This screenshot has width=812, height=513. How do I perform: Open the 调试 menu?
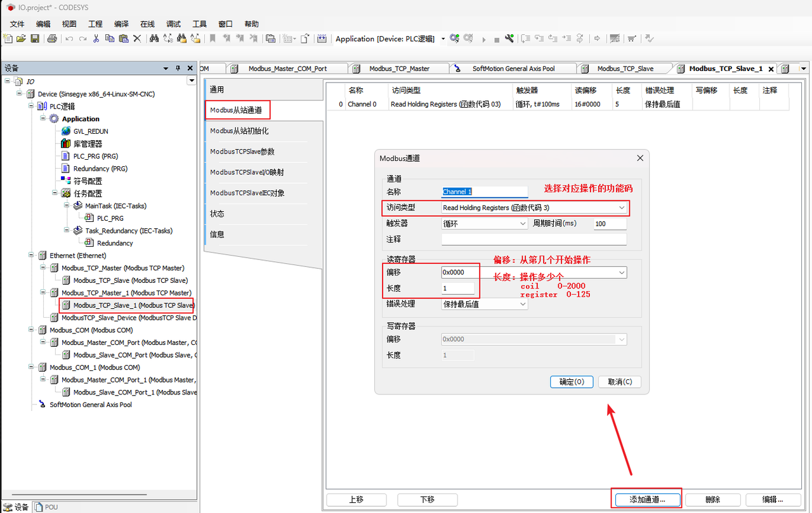point(173,24)
